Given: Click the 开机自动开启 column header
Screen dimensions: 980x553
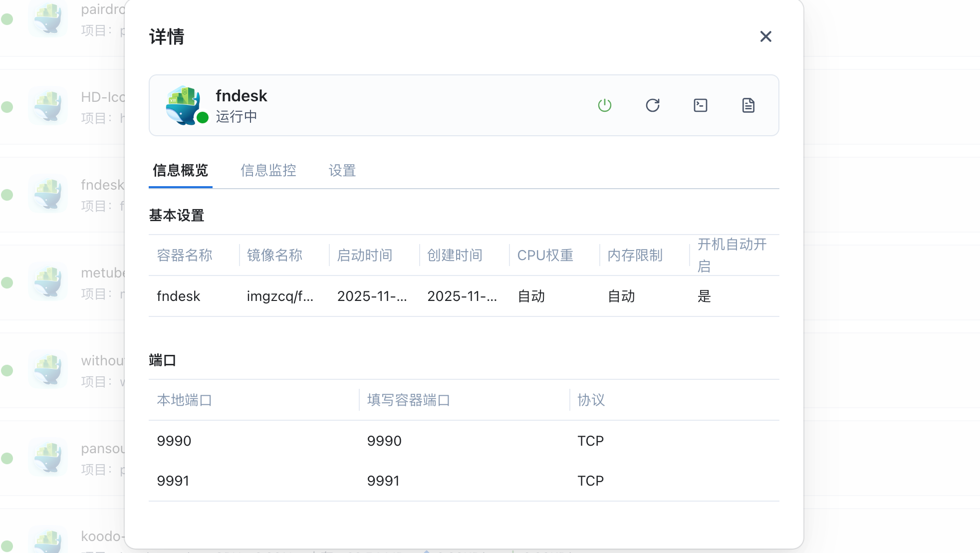Looking at the screenshot, I should pyautogui.click(x=732, y=255).
